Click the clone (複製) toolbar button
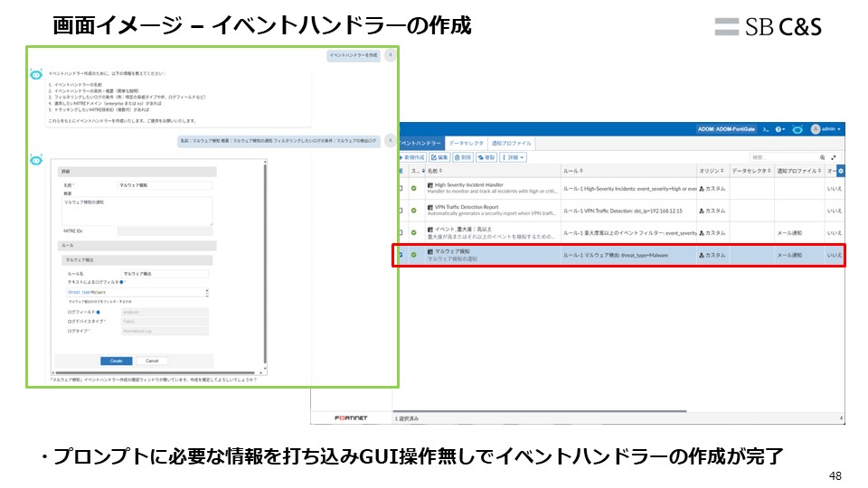Screen dimensions: 868x488 coord(486,157)
